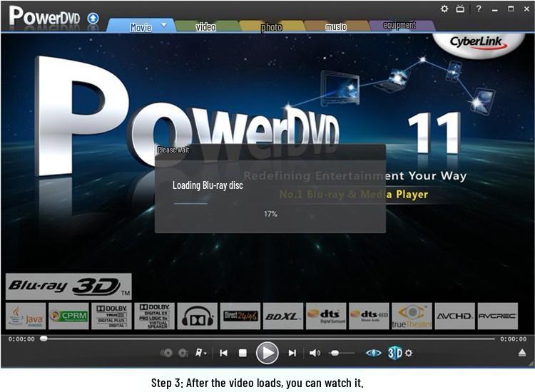Viewport: 535px width, 392px height.
Task: Maximize the PowerDVD window
Action: (511, 9)
